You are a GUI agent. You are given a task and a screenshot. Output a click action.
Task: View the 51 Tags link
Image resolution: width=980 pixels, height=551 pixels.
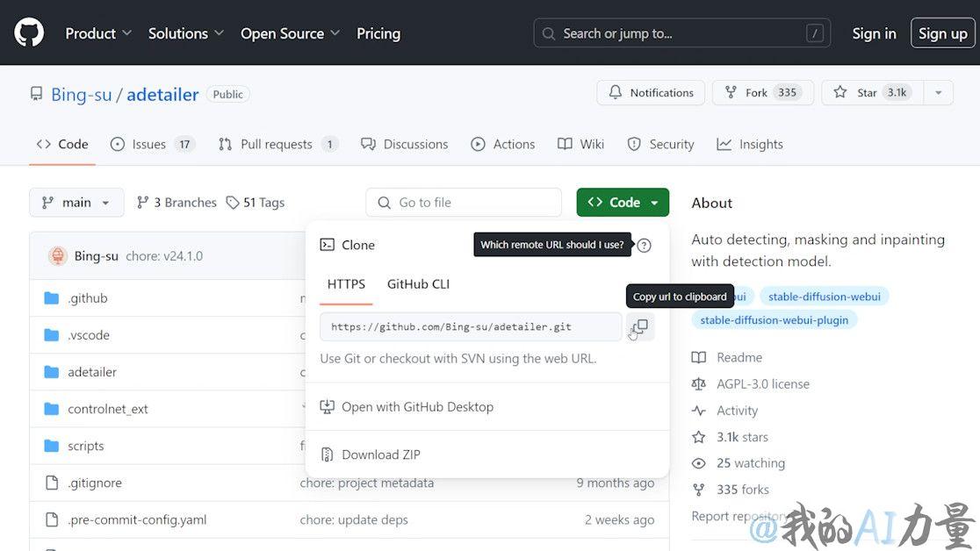click(255, 203)
